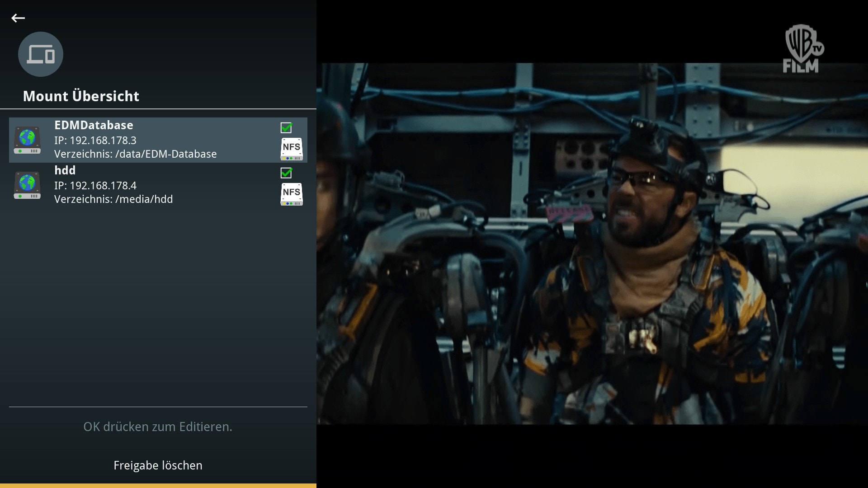Click the EDMDatabase drive globe icon

point(27,140)
